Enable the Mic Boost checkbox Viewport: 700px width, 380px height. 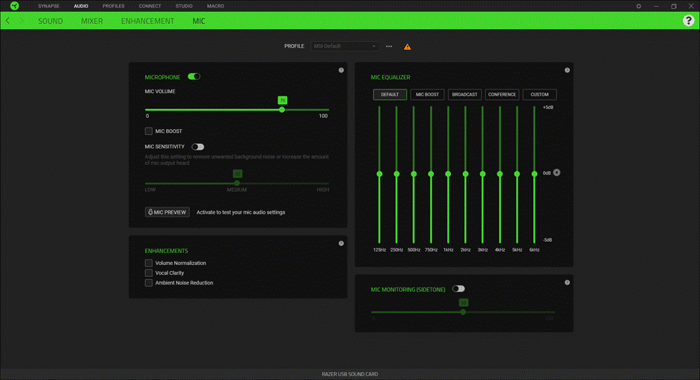pyautogui.click(x=149, y=131)
